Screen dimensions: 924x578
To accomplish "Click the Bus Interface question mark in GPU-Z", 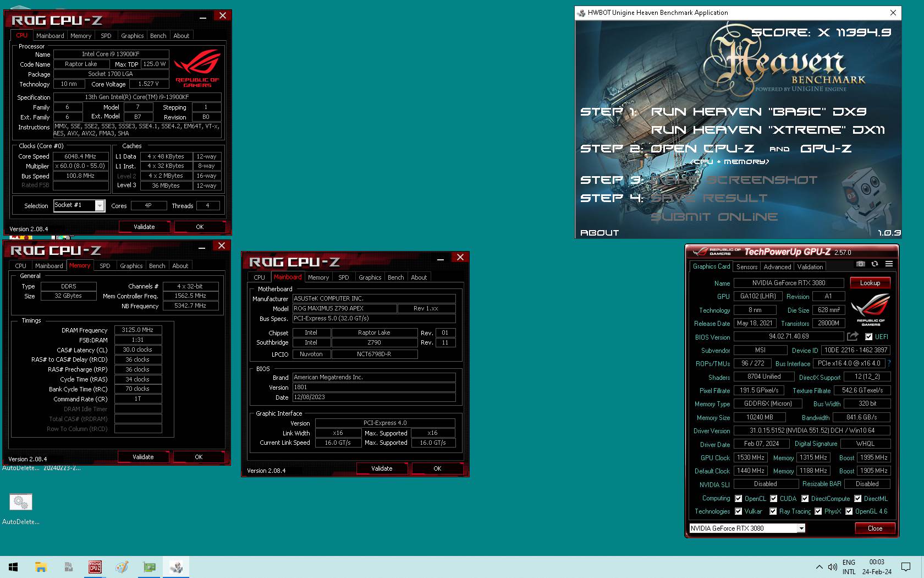I will [x=889, y=363].
